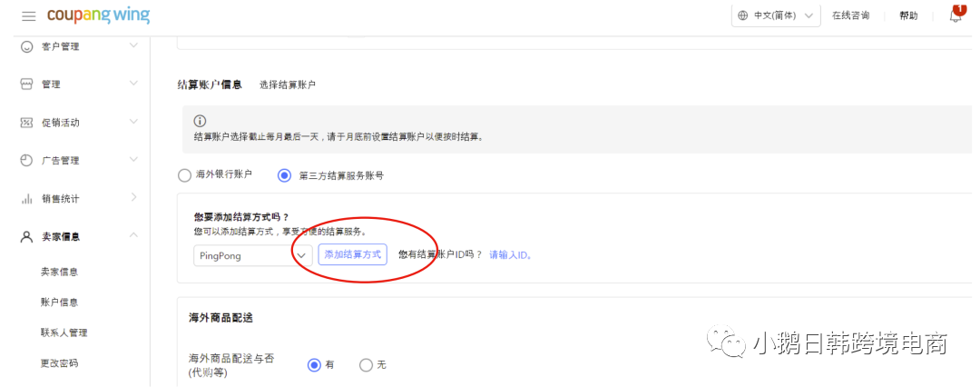980x387 pixels.
Task: Click the 销售统计 bar chart icon
Action: click(x=26, y=199)
